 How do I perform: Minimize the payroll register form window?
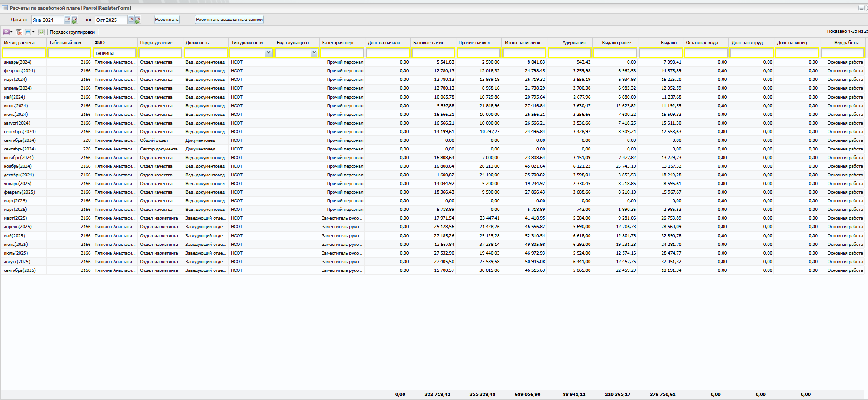(x=861, y=8)
